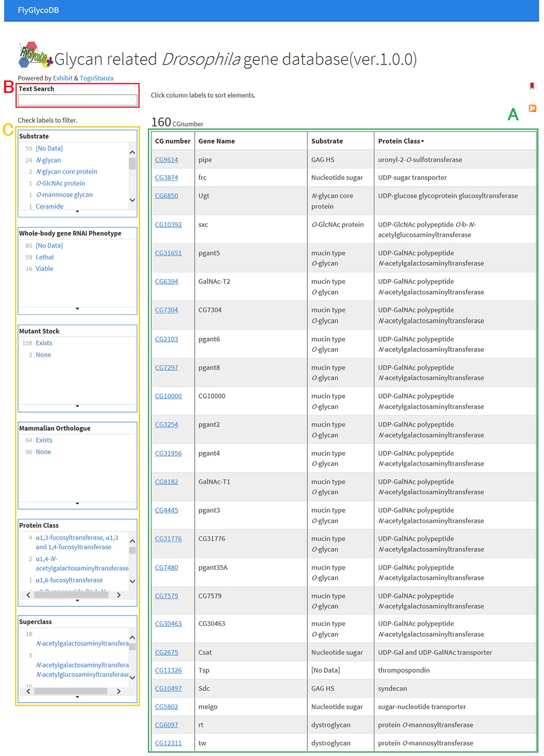Click Protein Class facet right scroll arrow
This screenshot has width=544, height=756.
coord(119,595)
